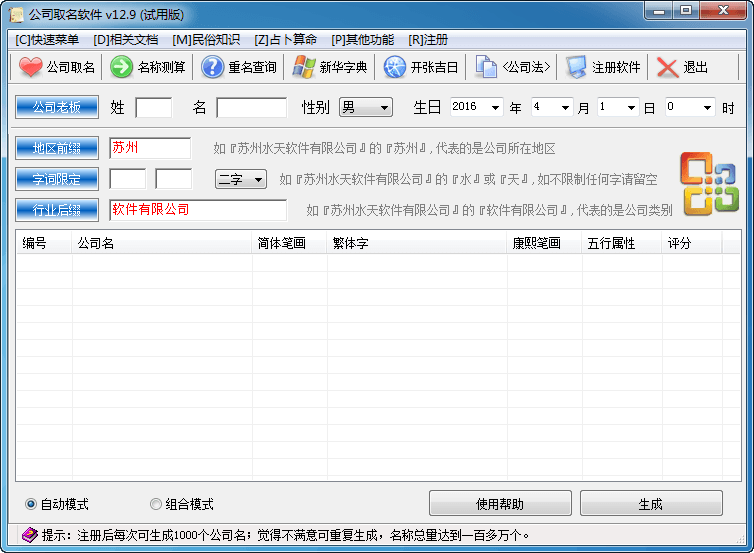Open the [Z]占卜算命 menu
The width and height of the screenshot is (754, 553).
[x=285, y=39]
